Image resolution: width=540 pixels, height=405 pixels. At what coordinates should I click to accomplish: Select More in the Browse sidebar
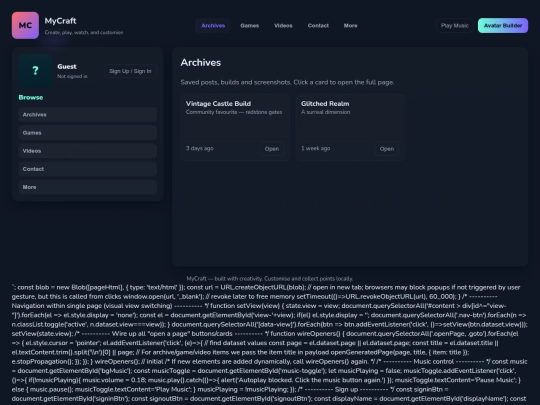coord(88,187)
